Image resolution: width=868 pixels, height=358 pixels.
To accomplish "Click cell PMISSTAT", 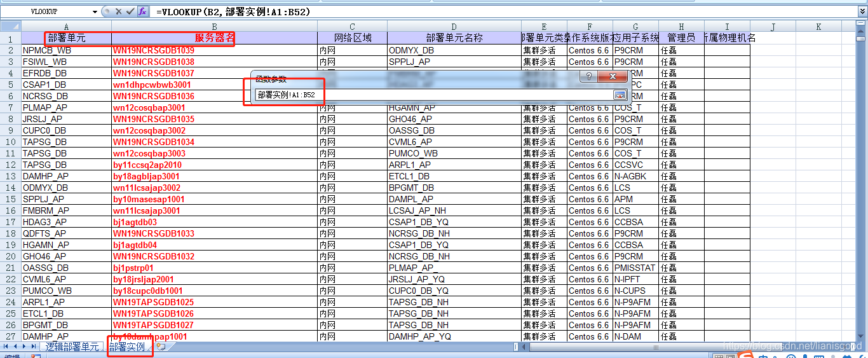I will (635, 268).
